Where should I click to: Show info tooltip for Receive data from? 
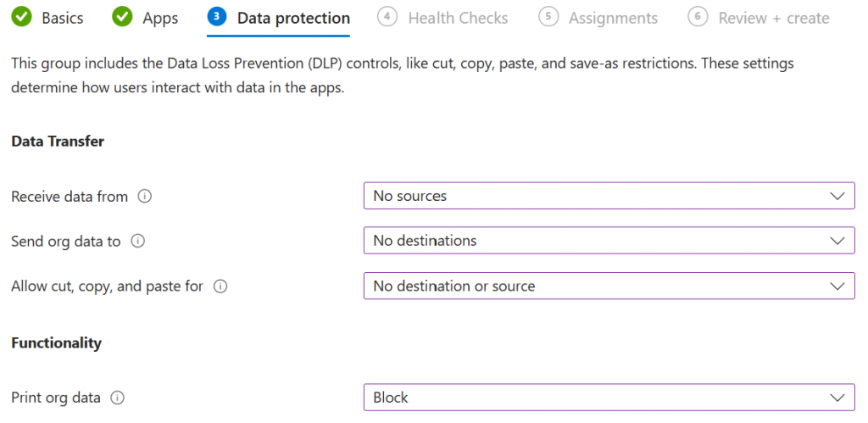pos(145,197)
